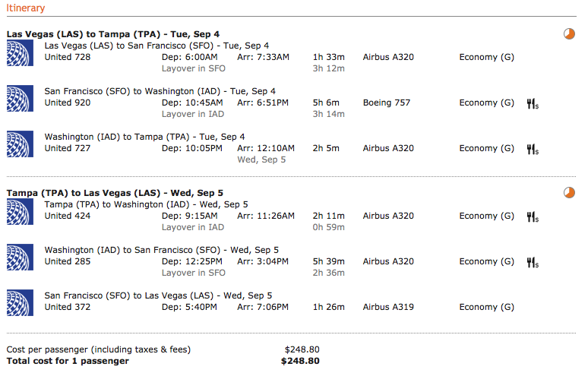Click the United logo beside flight 728
The image size is (588, 373).
point(19,54)
